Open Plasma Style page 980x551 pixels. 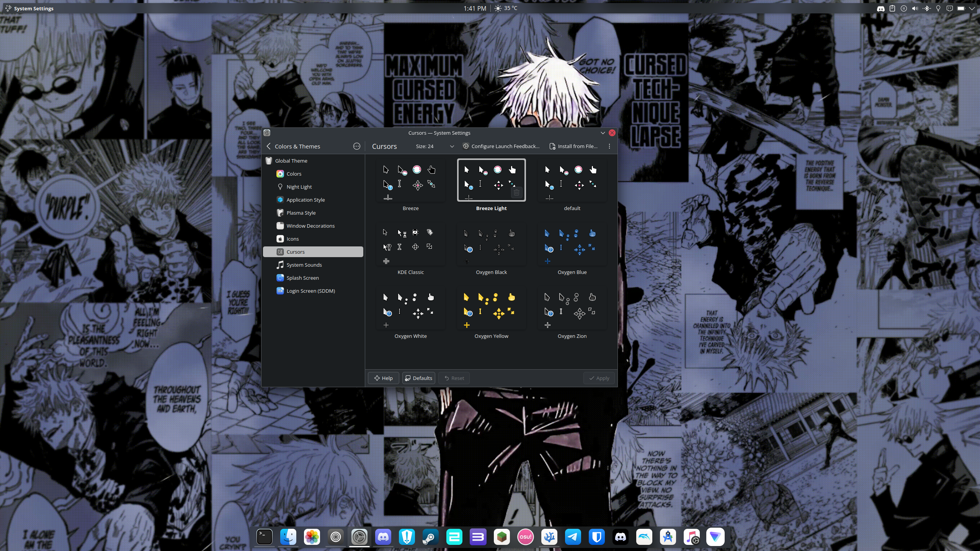(x=313, y=213)
